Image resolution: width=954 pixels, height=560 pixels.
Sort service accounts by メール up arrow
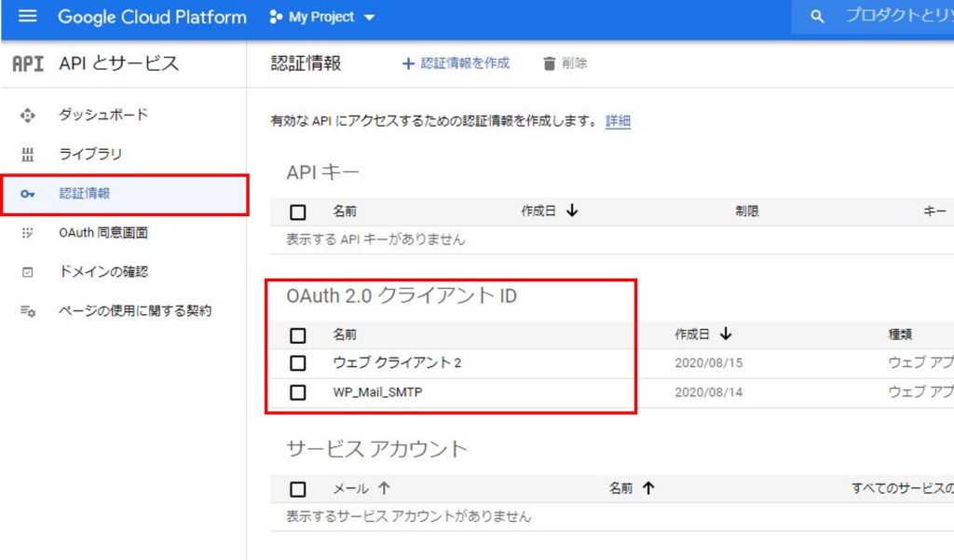384,487
